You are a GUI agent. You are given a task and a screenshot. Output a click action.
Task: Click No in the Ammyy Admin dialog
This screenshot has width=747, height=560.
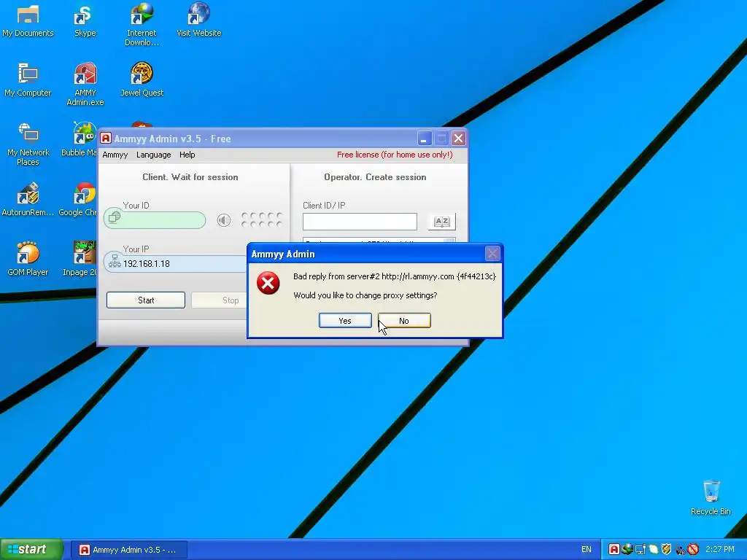pyautogui.click(x=404, y=321)
